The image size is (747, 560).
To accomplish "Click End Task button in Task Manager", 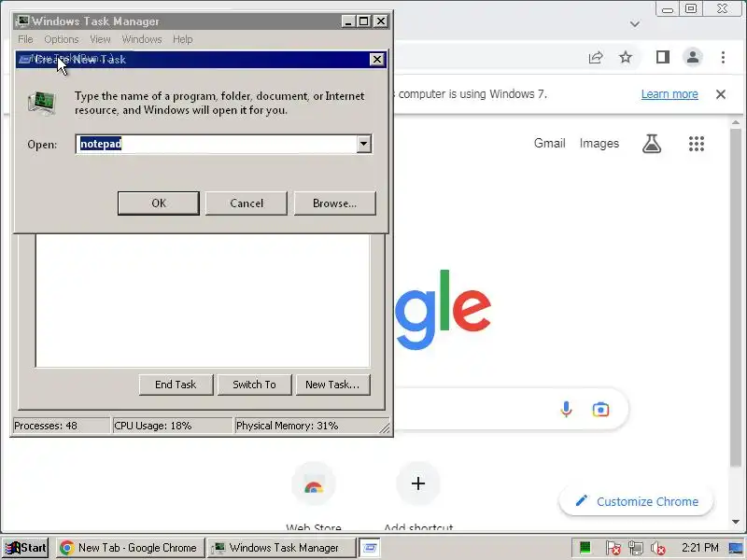I will (176, 385).
